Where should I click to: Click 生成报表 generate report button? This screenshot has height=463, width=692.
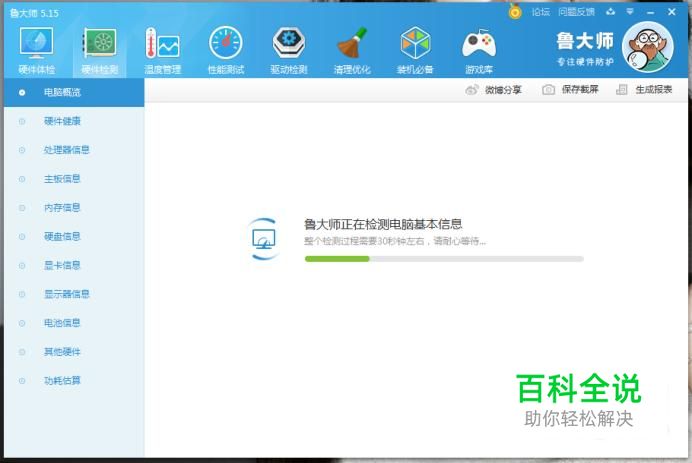644,90
